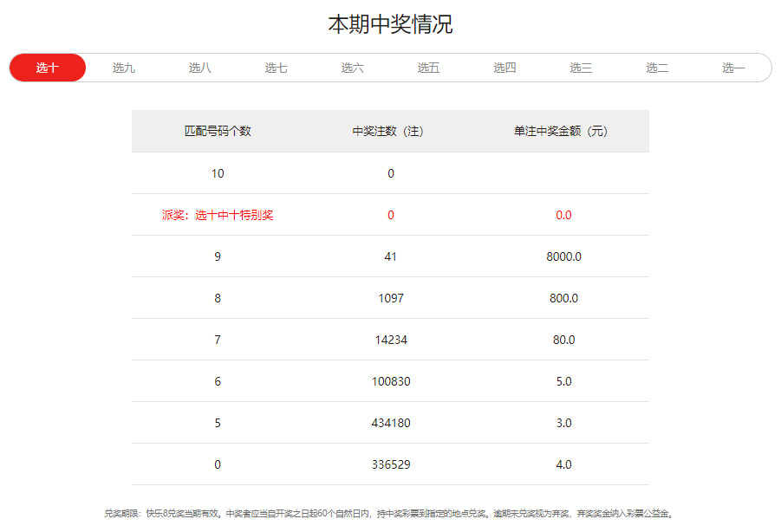Click prize amount 3.0
The width and height of the screenshot is (781, 532).
pos(563,423)
